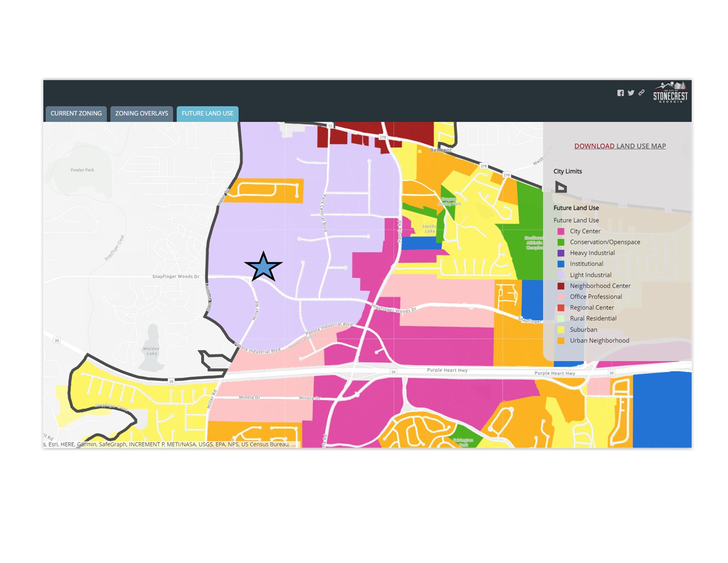The width and height of the screenshot is (728, 563).
Task: Select the Future Land Use tab
Action: click(x=207, y=113)
